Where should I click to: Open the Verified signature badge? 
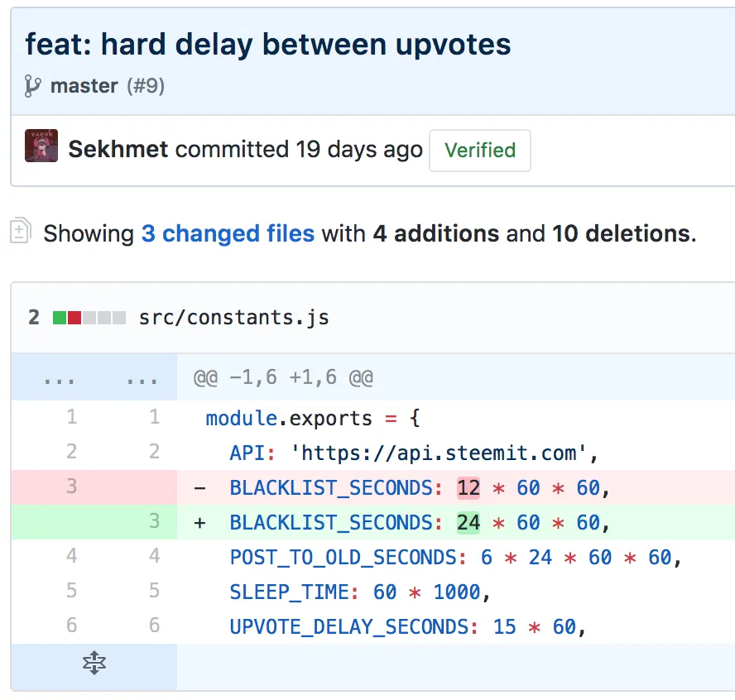tap(479, 151)
